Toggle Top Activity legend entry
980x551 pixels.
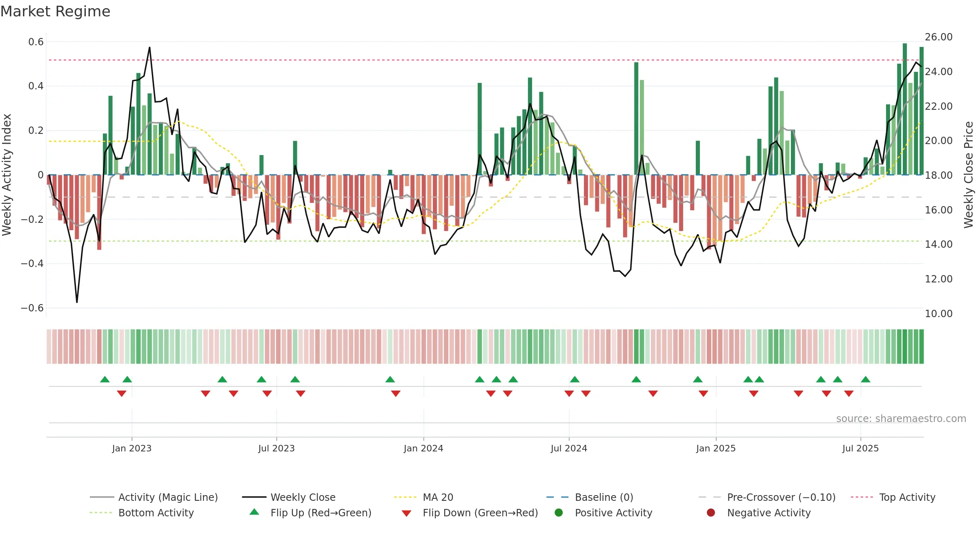pos(893,497)
